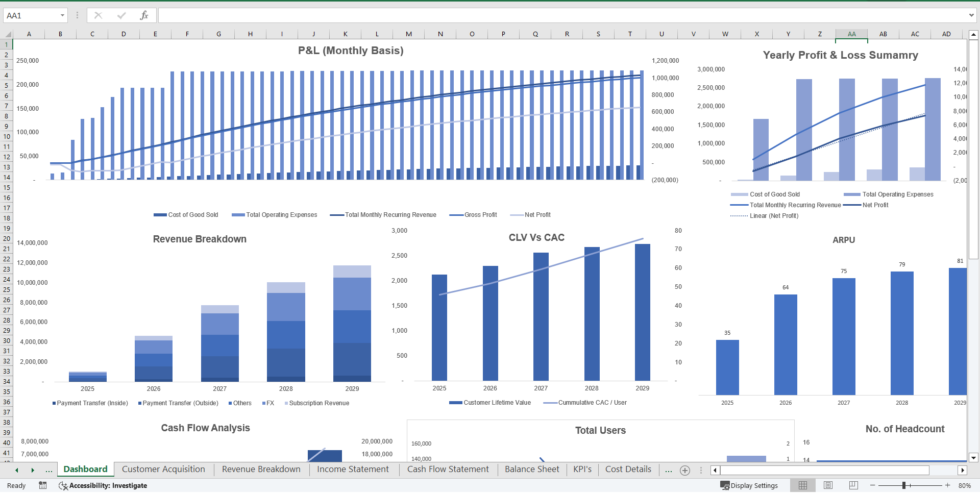Click Subscription Revenue legend entry
The height and width of the screenshot is (493, 980).
pos(317,403)
